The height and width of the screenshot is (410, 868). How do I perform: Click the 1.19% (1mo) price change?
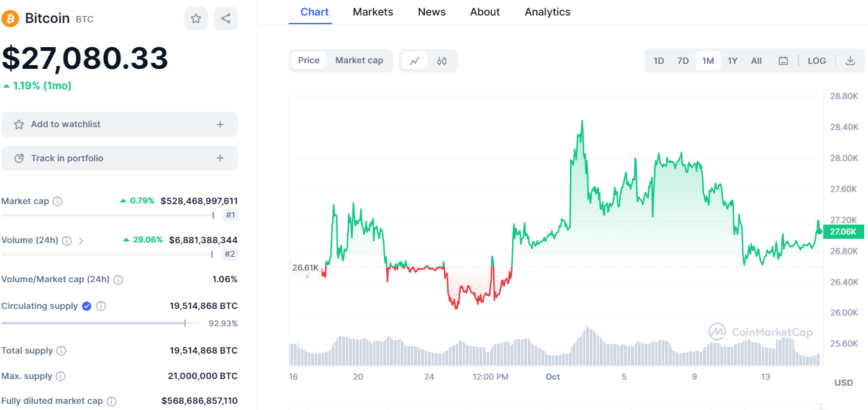37,86
